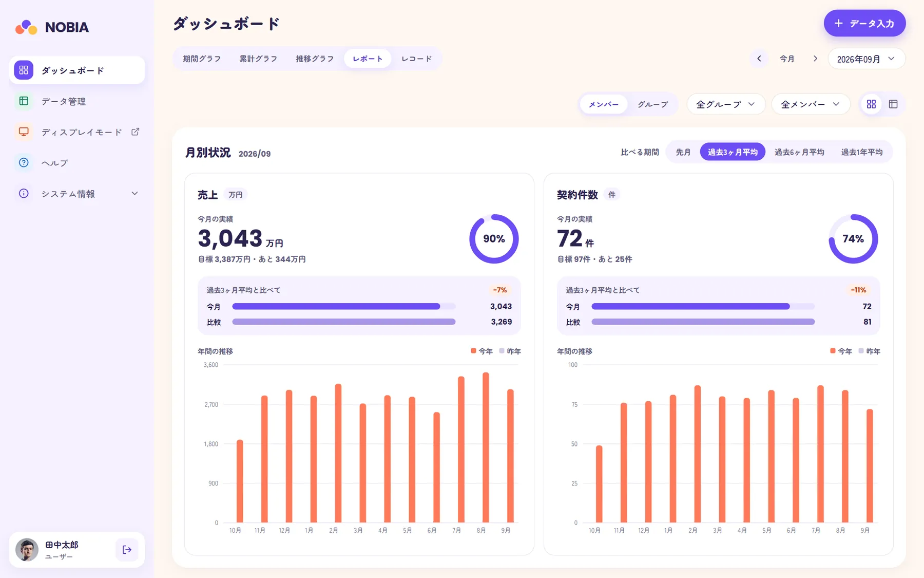Switch to 推移グラフ tab
Viewport: 924px width, 578px height.
[315, 59]
